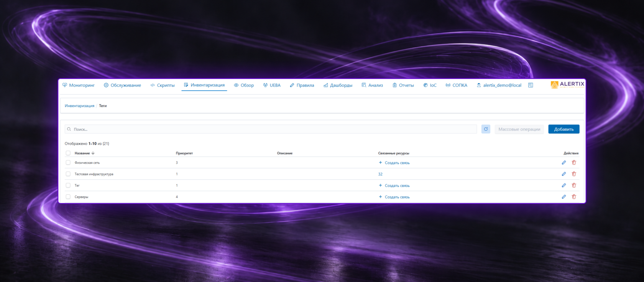Delete the Тестовая инфраструктура tag

tap(574, 174)
